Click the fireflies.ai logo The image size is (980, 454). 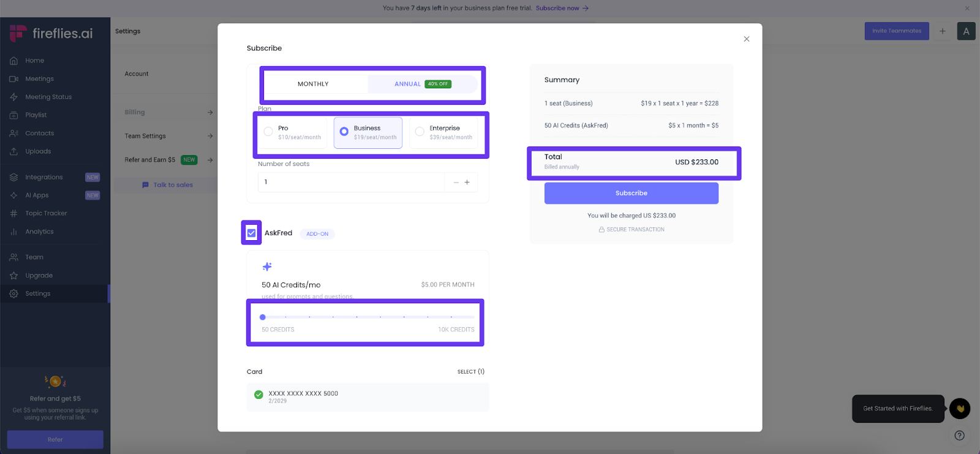pos(51,34)
